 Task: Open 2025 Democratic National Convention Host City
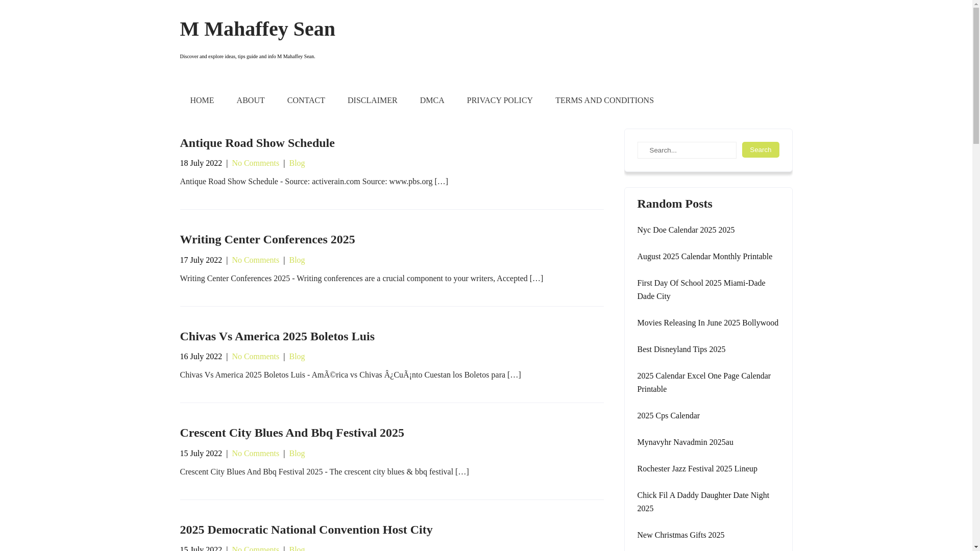306,530
